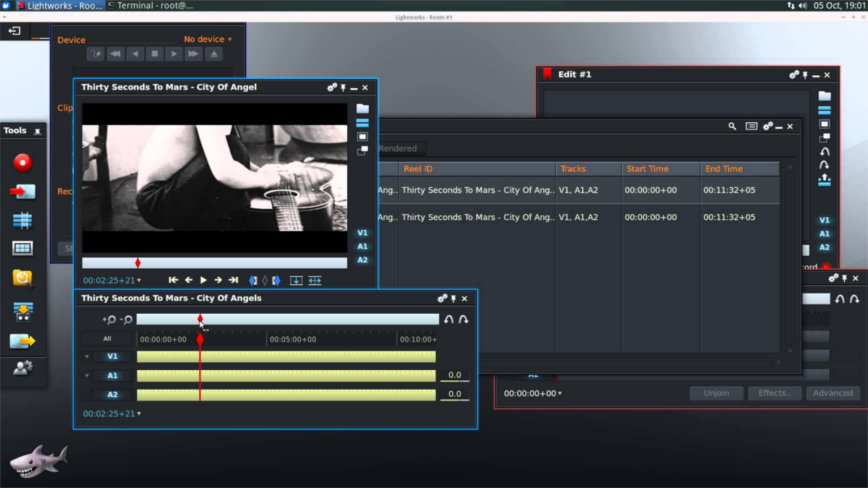Click the viewer scrub bar red marker

(138, 263)
